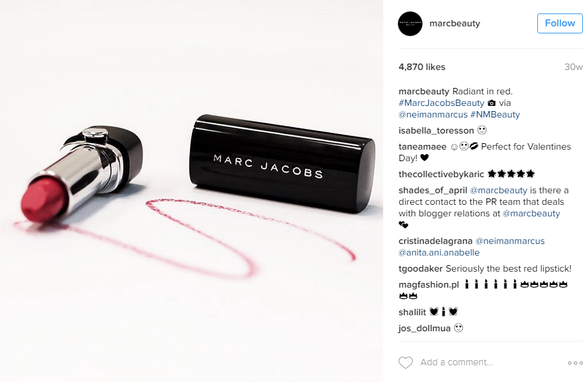Screen dimensions: 588x382
Task: Open thecollectivebykaric's profile
Action: [442, 175]
